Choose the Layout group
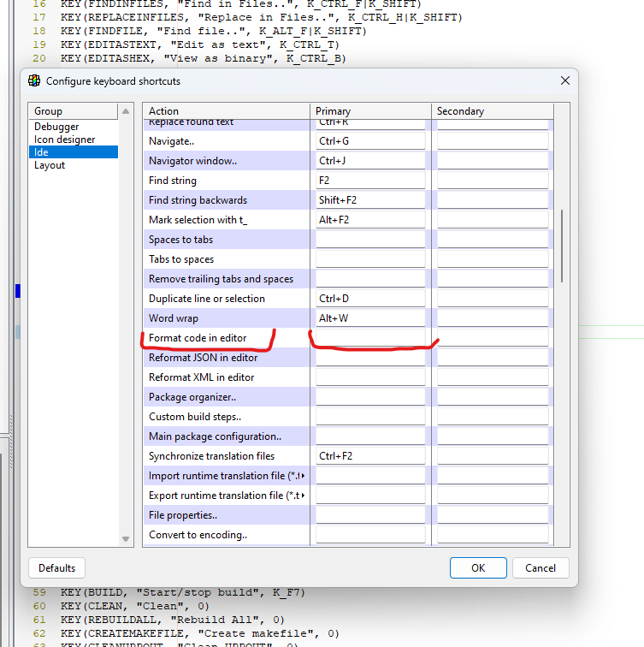Viewport: 644px width, 647px height. [x=50, y=165]
